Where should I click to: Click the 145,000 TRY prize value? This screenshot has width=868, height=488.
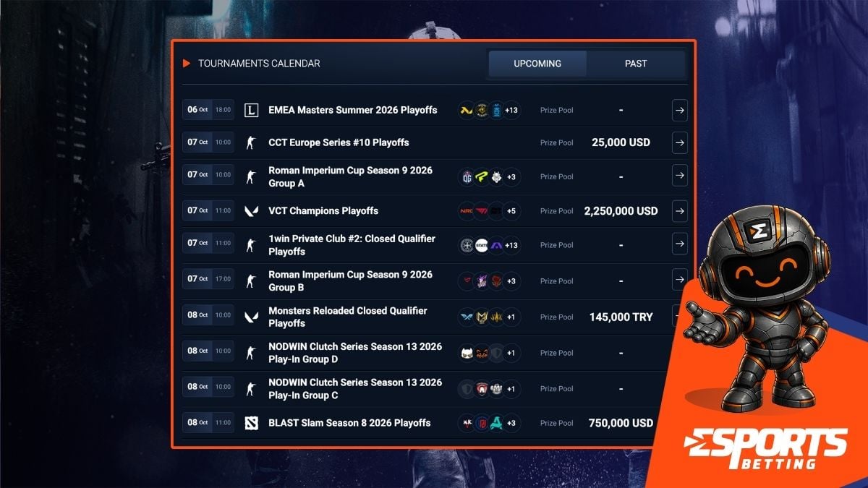coord(621,317)
